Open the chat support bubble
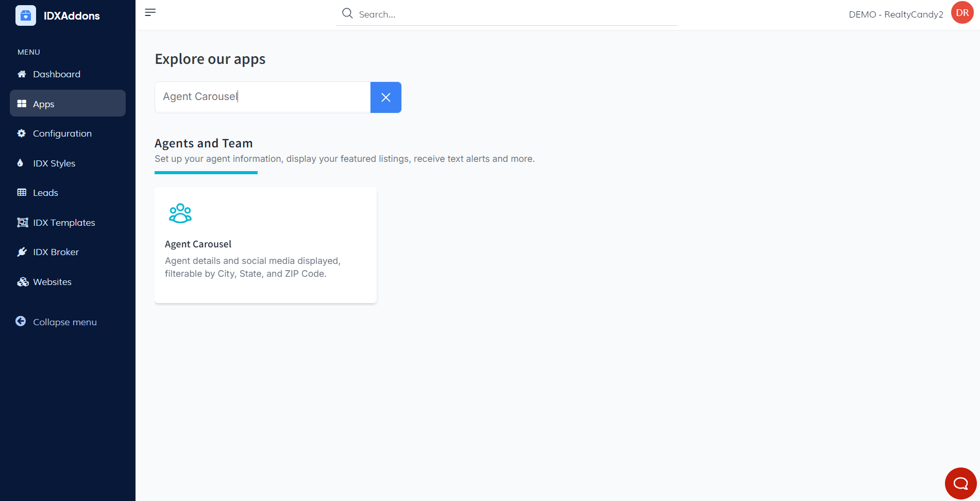 pyautogui.click(x=960, y=483)
